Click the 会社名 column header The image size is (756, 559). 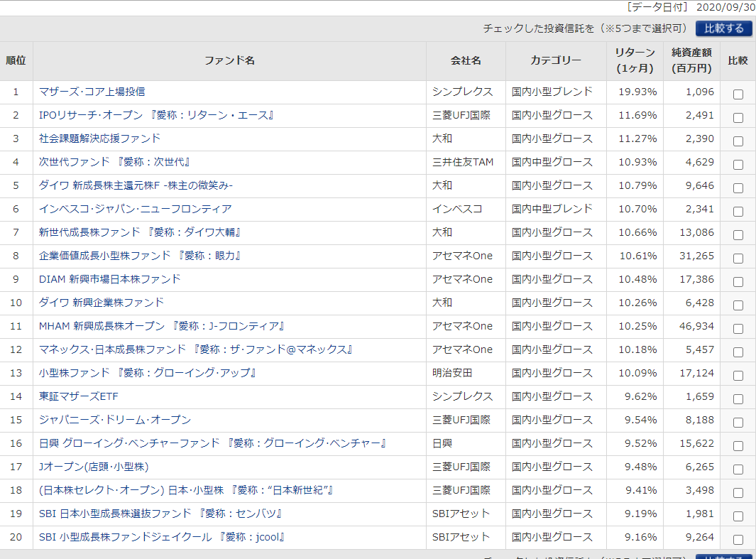[x=466, y=61]
